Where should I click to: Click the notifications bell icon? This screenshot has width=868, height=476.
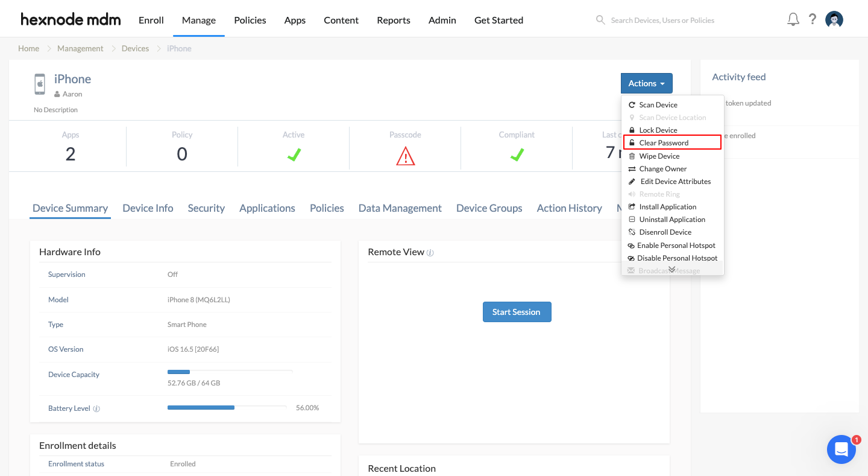pos(793,19)
